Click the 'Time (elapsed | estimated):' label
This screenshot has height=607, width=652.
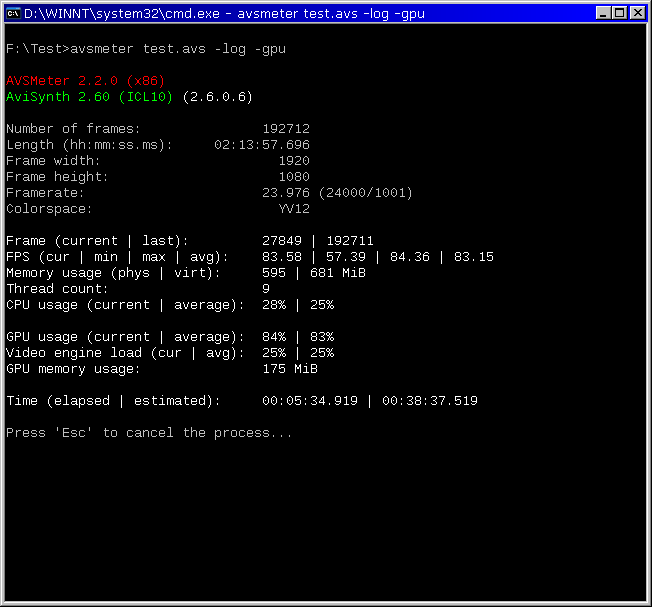pyautogui.click(x=114, y=401)
